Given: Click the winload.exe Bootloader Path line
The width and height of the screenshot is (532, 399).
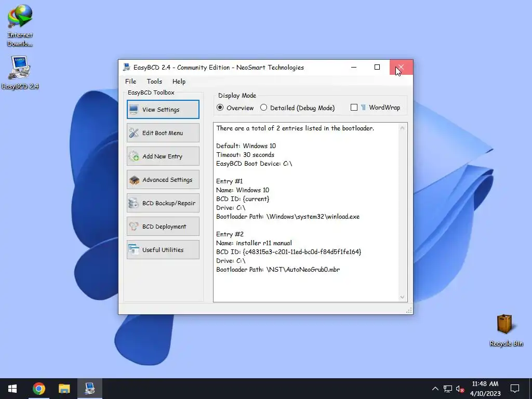Looking at the screenshot, I should tap(288, 217).
